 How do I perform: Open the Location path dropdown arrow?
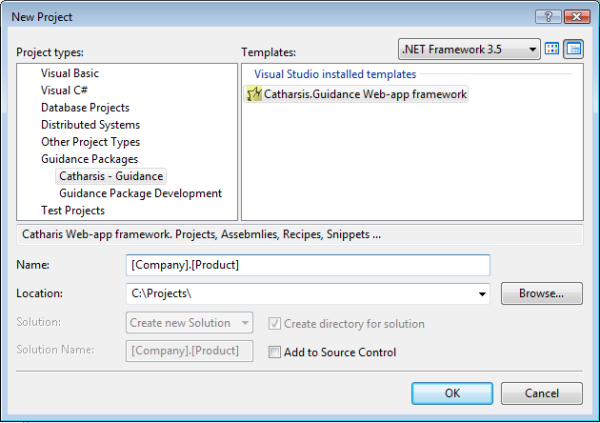482,294
